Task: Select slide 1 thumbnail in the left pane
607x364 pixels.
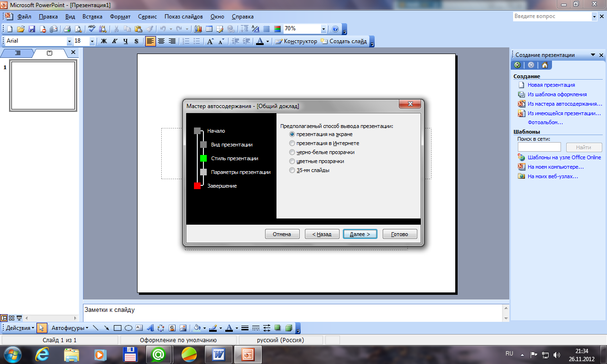Action: 43,86
